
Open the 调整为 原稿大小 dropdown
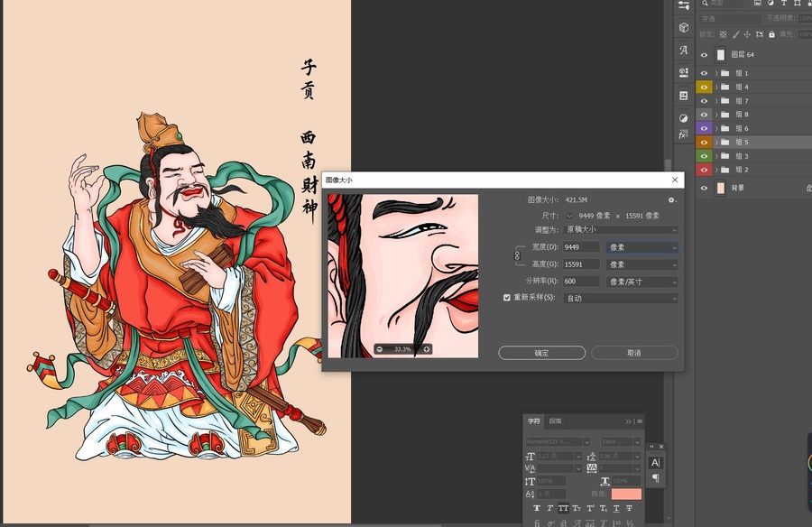point(621,229)
